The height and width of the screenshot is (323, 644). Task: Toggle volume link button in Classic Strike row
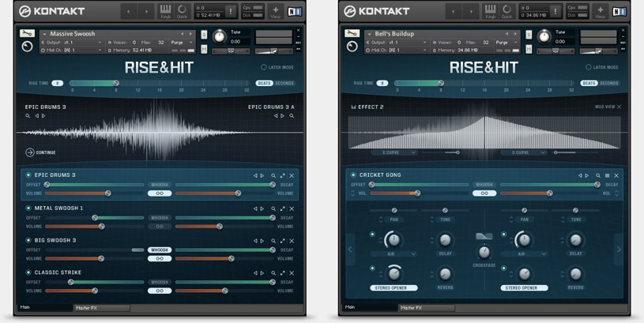pyautogui.click(x=160, y=291)
